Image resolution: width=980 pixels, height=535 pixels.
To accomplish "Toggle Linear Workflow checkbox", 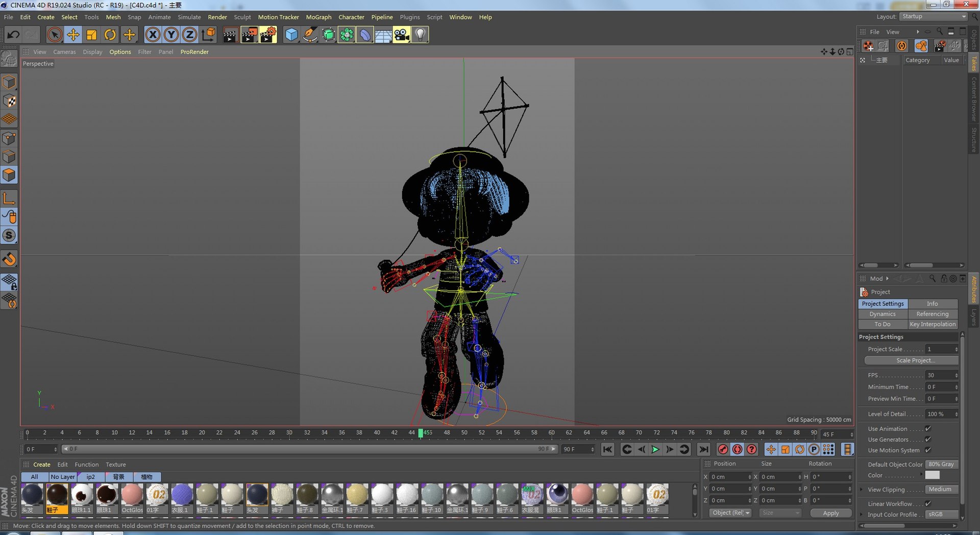I will pyautogui.click(x=928, y=504).
